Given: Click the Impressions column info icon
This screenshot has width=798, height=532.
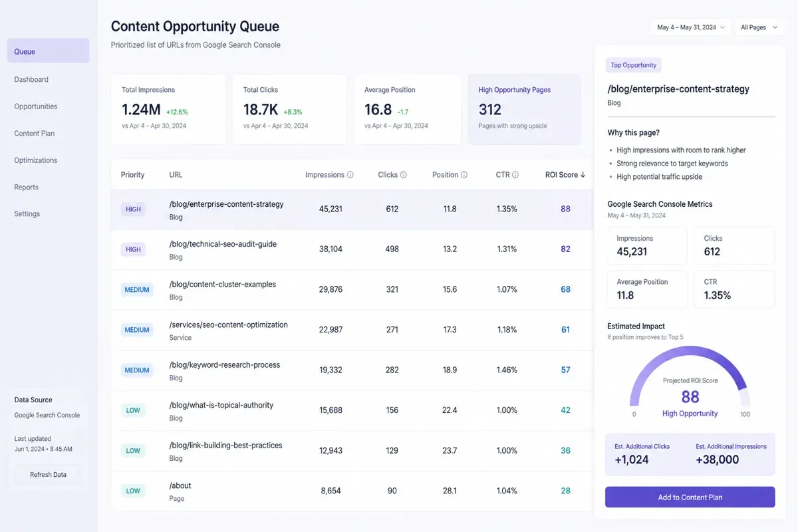Looking at the screenshot, I should [350, 175].
